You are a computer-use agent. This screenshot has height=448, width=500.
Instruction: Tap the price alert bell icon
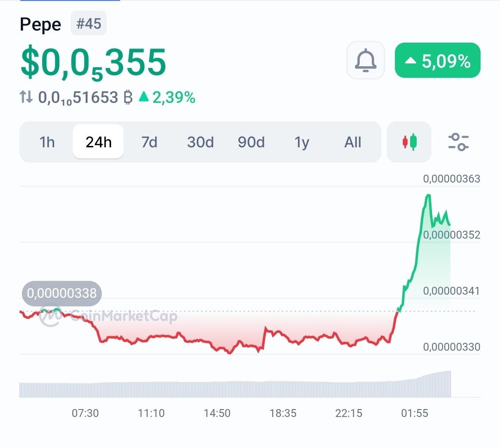pyautogui.click(x=365, y=61)
